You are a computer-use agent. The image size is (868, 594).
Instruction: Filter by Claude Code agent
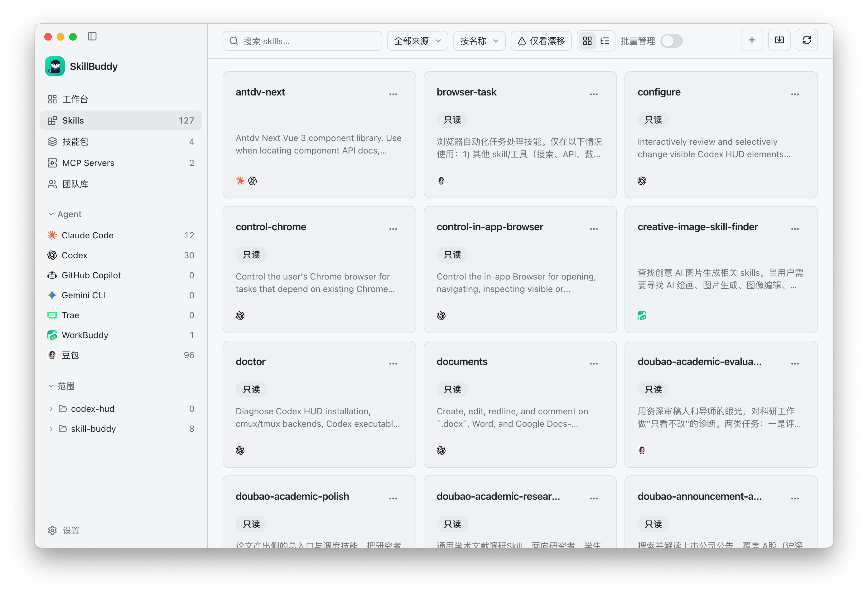click(x=121, y=235)
